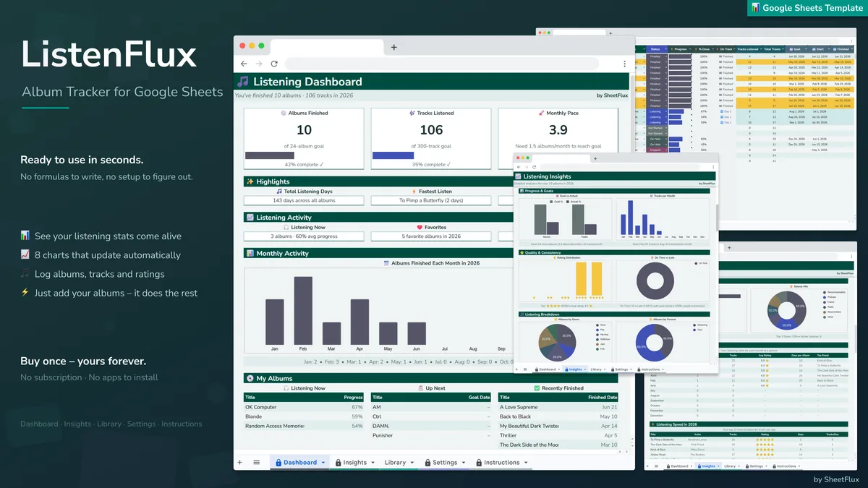Viewport: 868px width, 488px height.
Task: Open kebab menu in Listening Insights browser window
Action: pyautogui.click(x=714, y=167)
